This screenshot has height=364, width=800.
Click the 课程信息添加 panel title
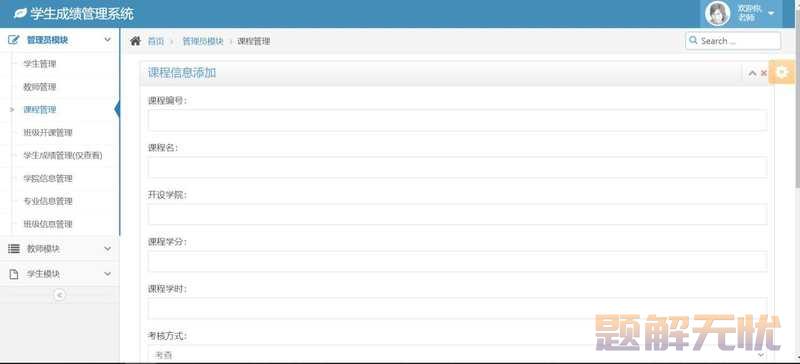[182, 72]
